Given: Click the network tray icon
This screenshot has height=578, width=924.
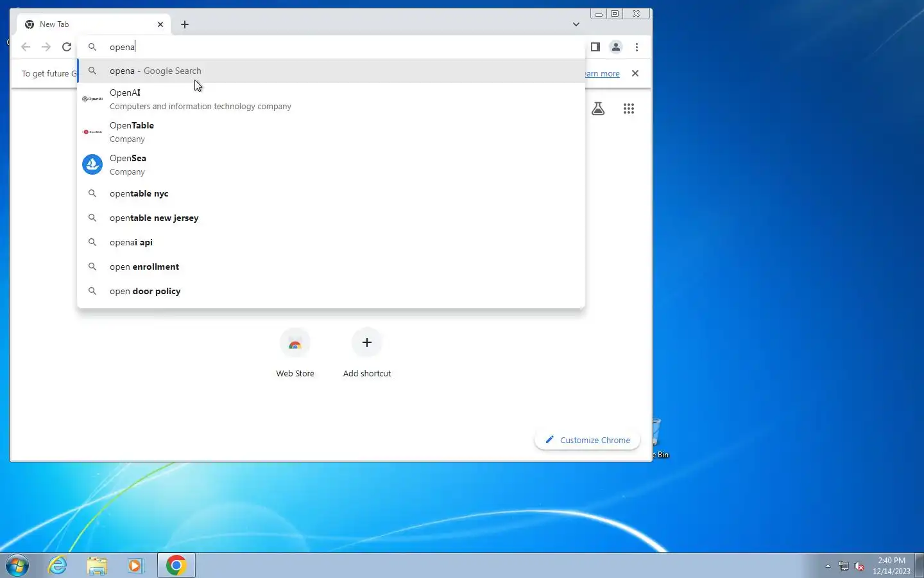Looking at the screenshot, I should coord(844,566).
